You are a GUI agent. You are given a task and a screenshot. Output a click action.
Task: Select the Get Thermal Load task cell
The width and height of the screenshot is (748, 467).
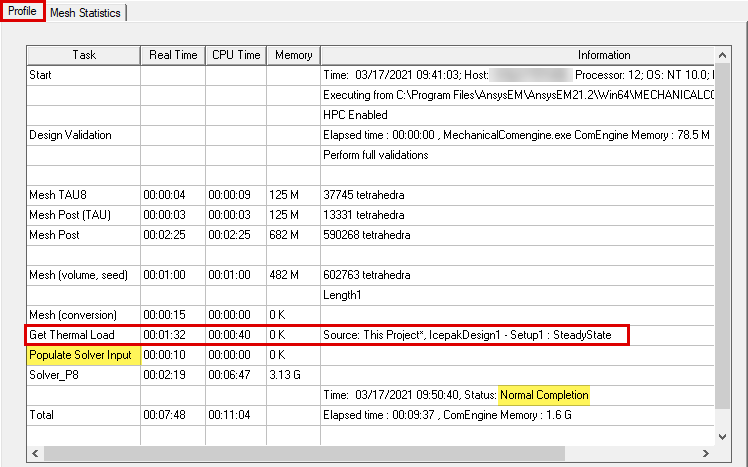73,335
